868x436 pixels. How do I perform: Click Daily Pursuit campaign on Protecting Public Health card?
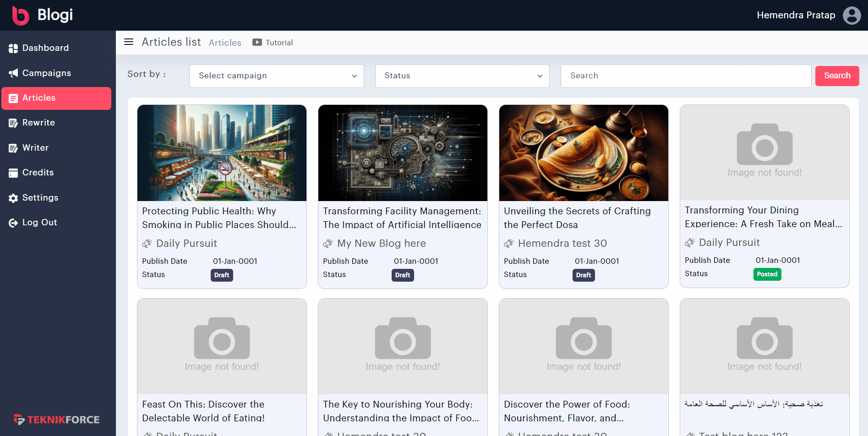[x=186, y=244]
